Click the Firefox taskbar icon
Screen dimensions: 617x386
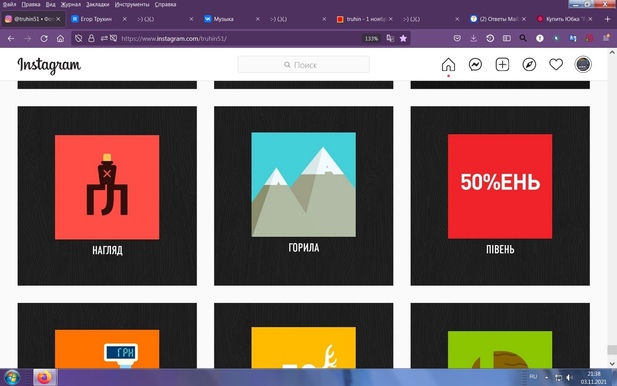44,377
